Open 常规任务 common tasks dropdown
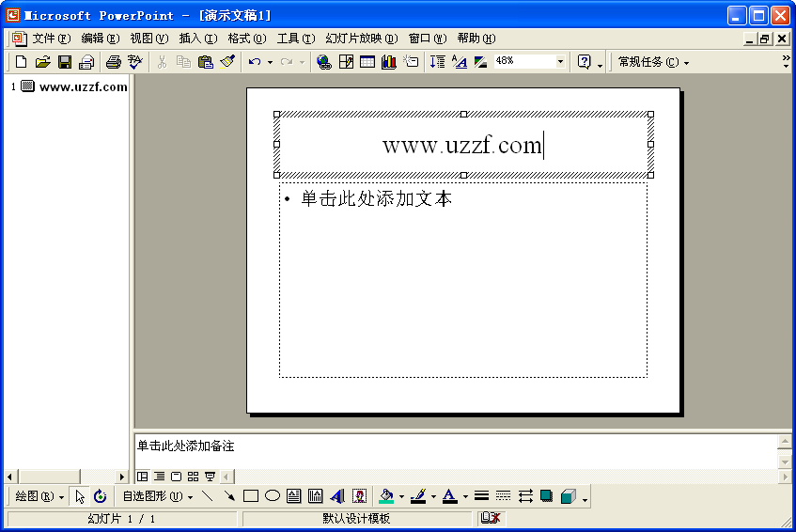Screen dimensions: 796x532 coord(653,62)
